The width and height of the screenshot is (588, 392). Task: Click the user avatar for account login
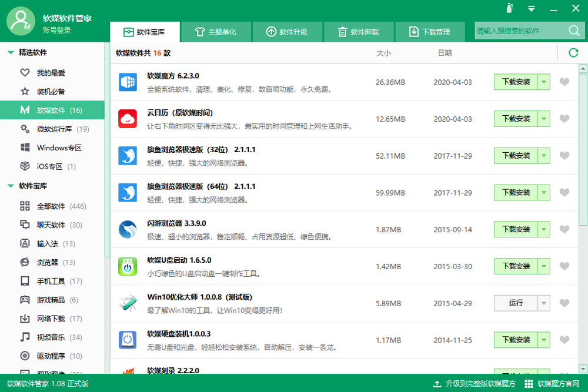[x=21, y=21]
